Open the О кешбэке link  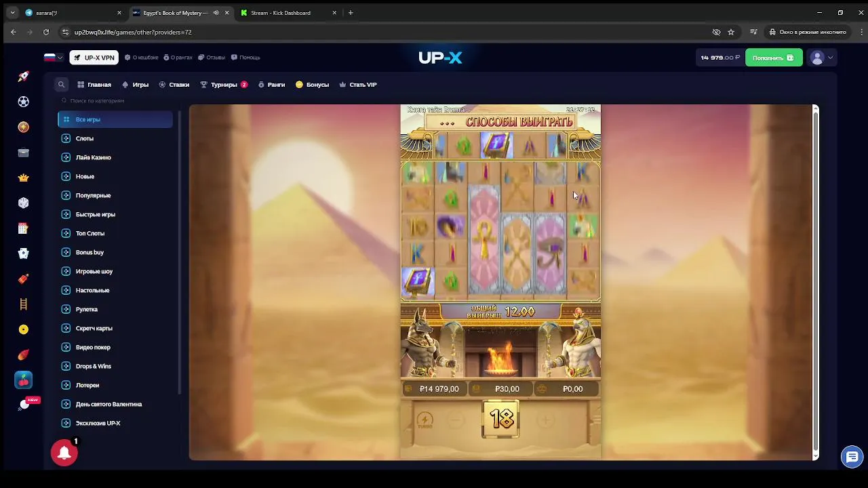click(x=141, y=58)
